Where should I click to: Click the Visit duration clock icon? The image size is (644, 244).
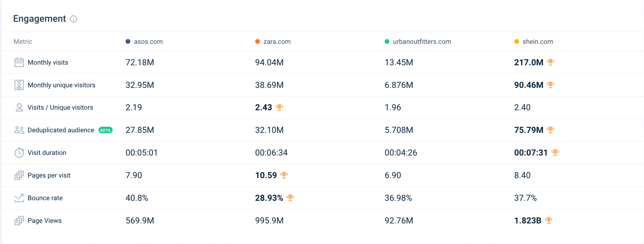19,153
